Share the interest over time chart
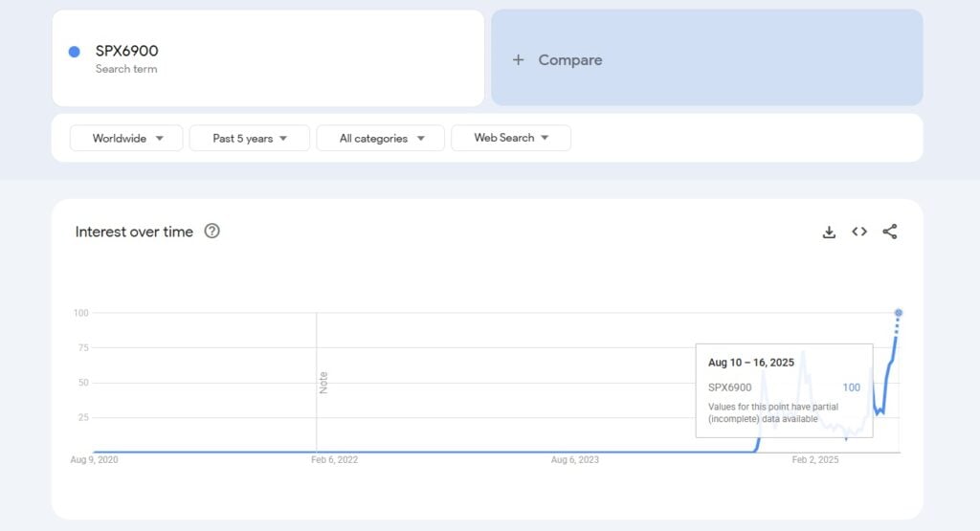The width and height of the screenshot is (980, 531). [x=890, y=232]
